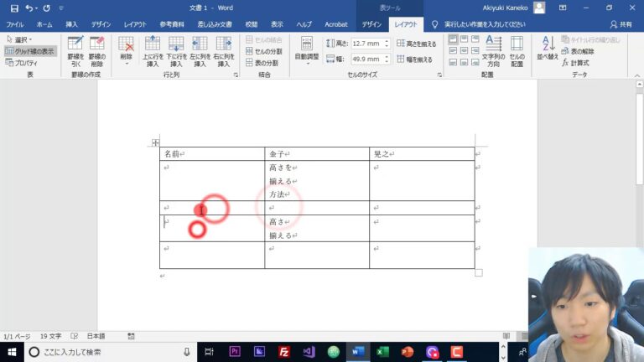Click the table resize handle

tap(479, 273)
